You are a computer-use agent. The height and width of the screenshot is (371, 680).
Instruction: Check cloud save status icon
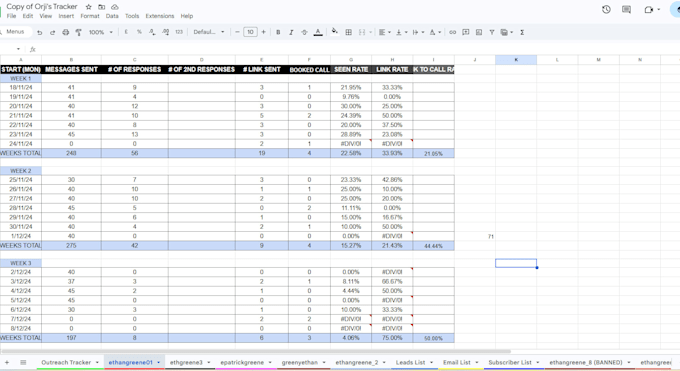[x=115, y=7]
